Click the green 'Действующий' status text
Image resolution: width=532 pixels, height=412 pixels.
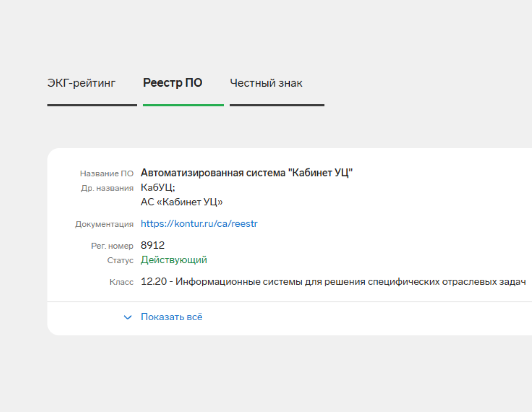click(x=174, y=260)
